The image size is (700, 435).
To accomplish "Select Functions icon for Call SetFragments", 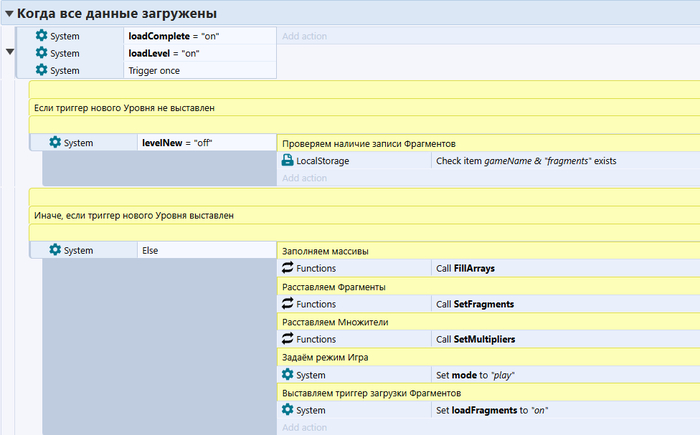I will coord(288,304).
